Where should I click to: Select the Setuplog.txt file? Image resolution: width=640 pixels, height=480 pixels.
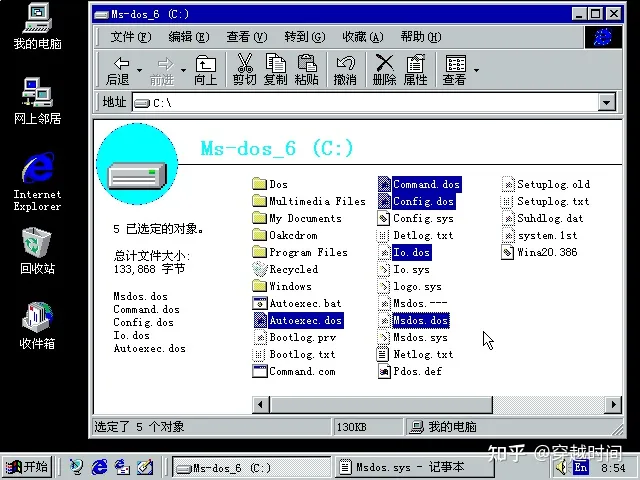tap(545, 201)
